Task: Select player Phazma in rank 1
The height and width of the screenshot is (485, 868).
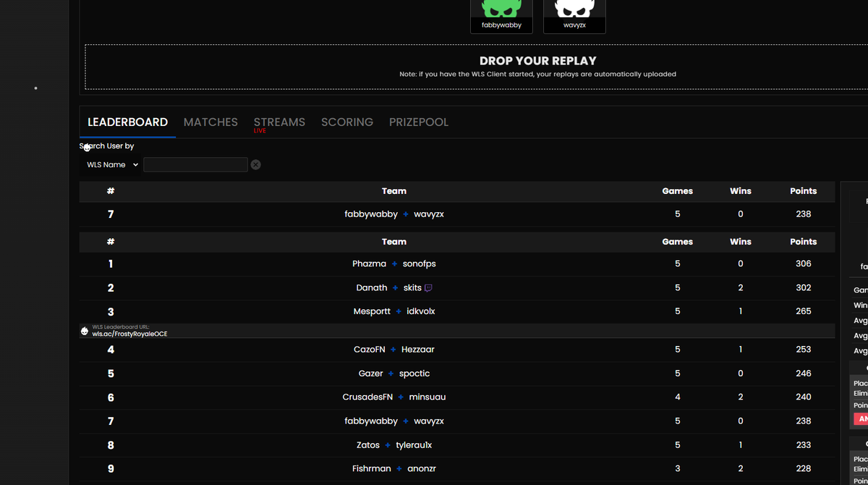Action: [369, 264]
